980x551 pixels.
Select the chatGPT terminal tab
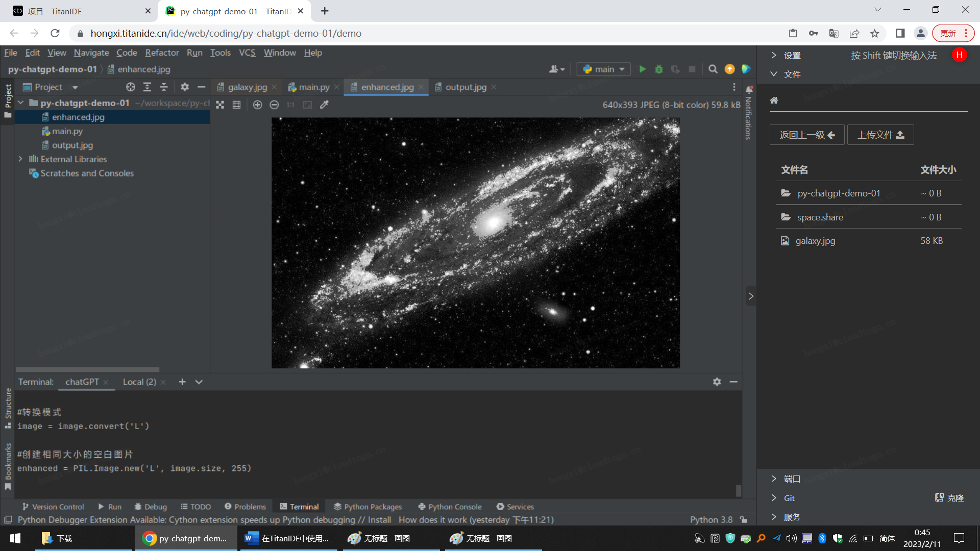tap(82, 382)
